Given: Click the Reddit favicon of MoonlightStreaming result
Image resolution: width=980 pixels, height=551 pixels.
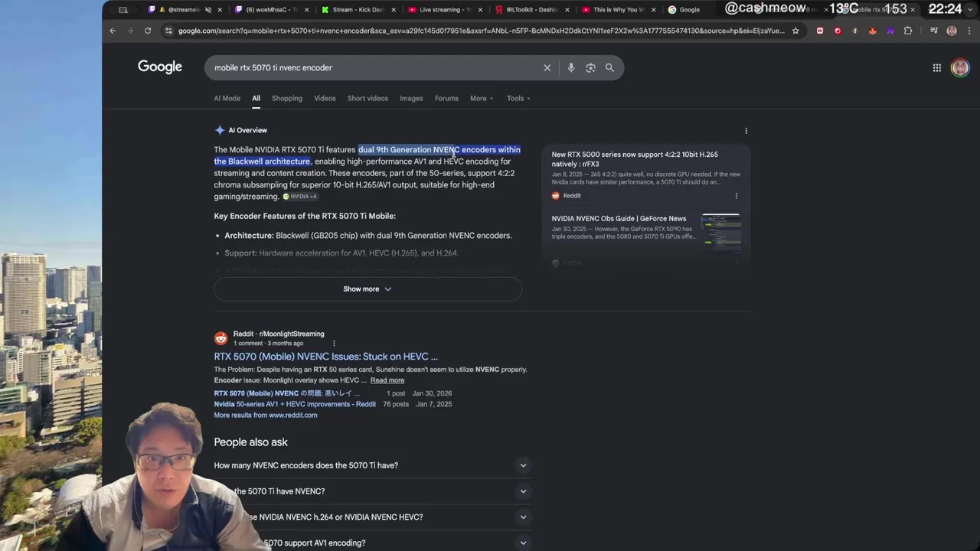Looking at the screenshot, I should [221, 338].
